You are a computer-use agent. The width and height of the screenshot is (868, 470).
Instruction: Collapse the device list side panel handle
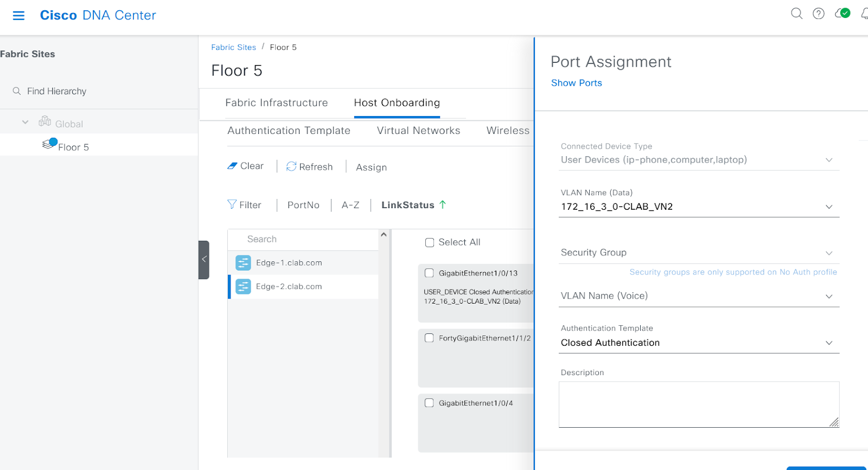(x=204, y=260)
